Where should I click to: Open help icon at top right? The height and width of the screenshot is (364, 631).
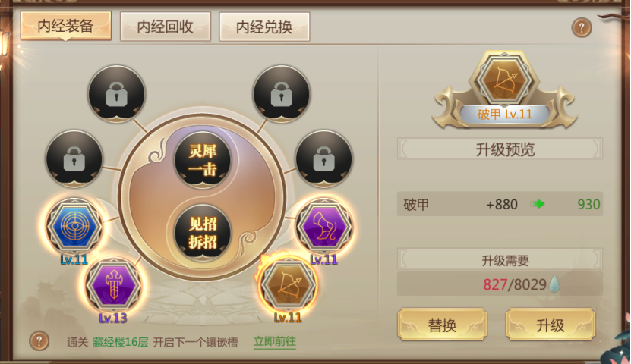582,28
